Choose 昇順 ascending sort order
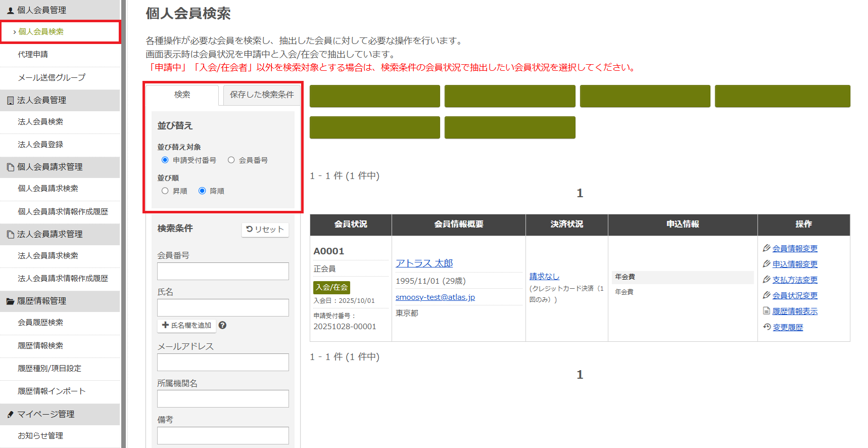 tap(165, 191)
